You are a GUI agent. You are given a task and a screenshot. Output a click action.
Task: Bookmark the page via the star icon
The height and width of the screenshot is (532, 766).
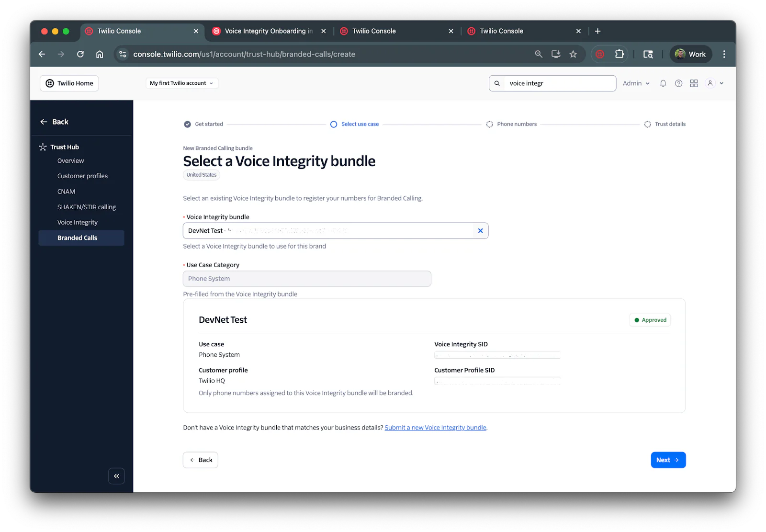coord(573,54)
